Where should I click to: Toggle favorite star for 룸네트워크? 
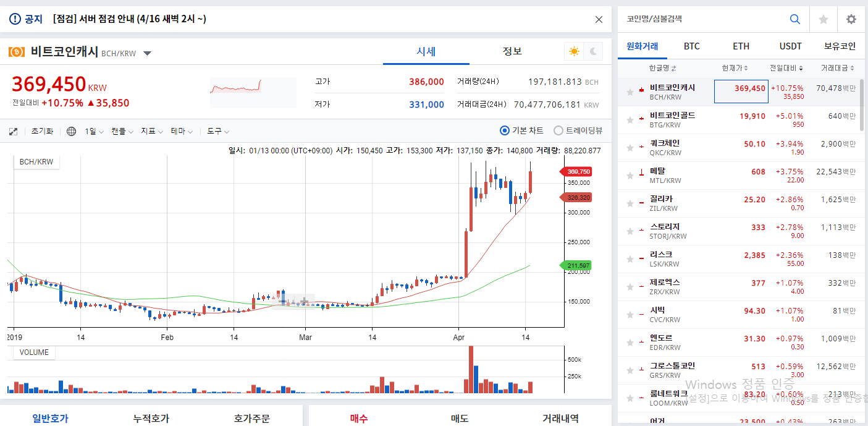click(x=630, y=398)
